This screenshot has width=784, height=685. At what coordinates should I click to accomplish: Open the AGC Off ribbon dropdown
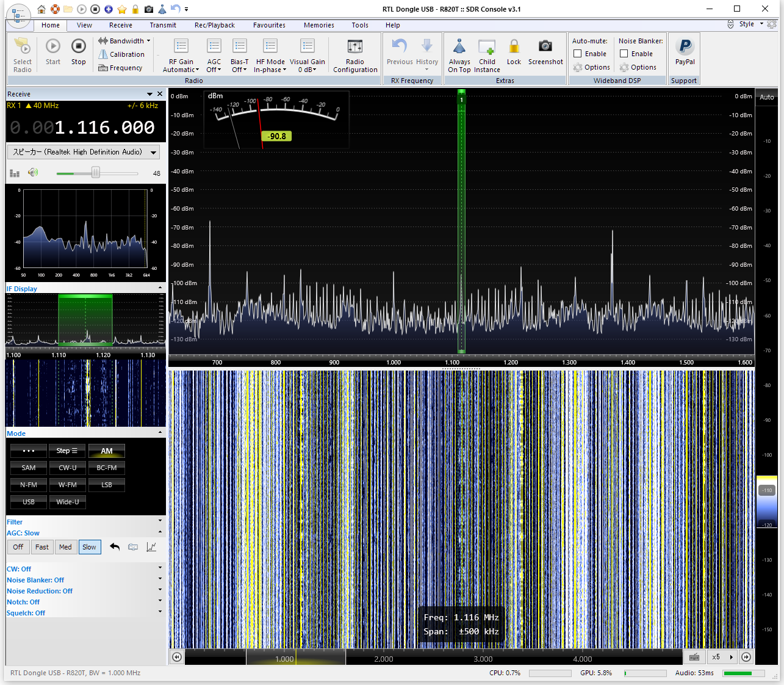coord(214,55)
